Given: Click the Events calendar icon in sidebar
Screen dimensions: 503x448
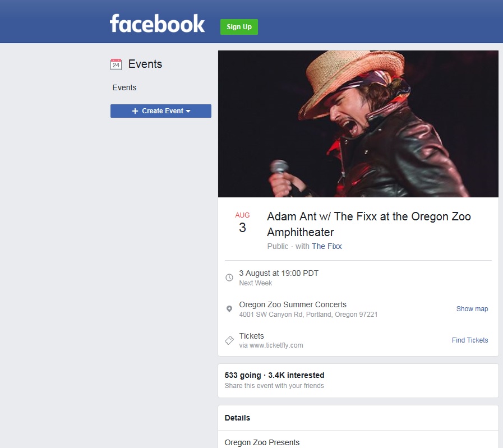Looking at the screenshot, I should (x=116, y=64).
